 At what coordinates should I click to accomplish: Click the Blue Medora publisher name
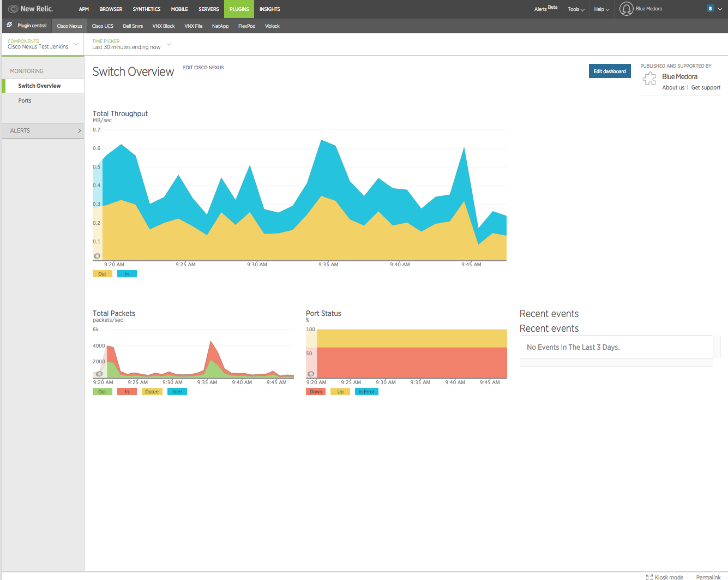coord(679,76)
